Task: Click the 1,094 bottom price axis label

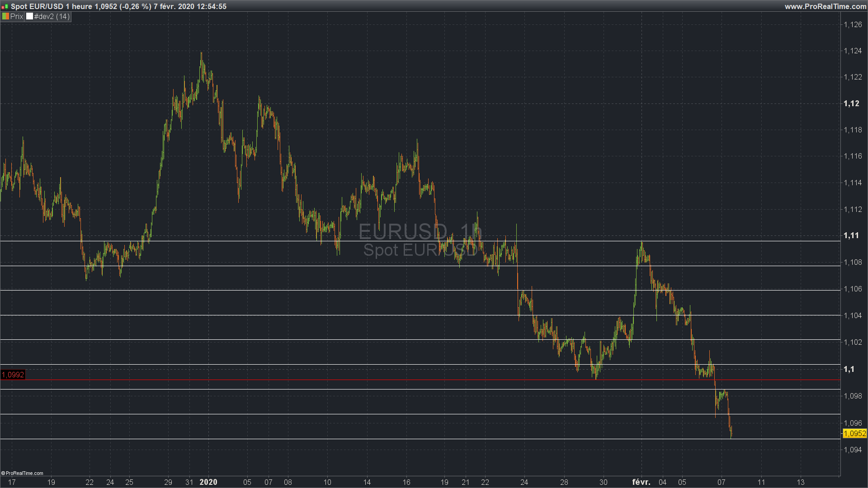Action: coord(853,450)
